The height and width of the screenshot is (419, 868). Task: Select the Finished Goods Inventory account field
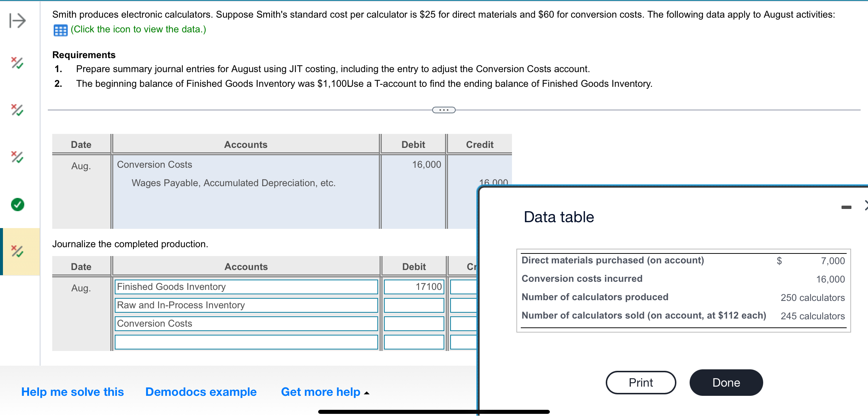246,287
